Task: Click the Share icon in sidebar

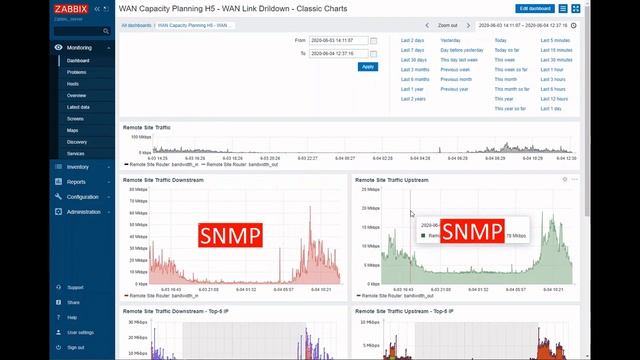Action: click(x=59, y=302)
